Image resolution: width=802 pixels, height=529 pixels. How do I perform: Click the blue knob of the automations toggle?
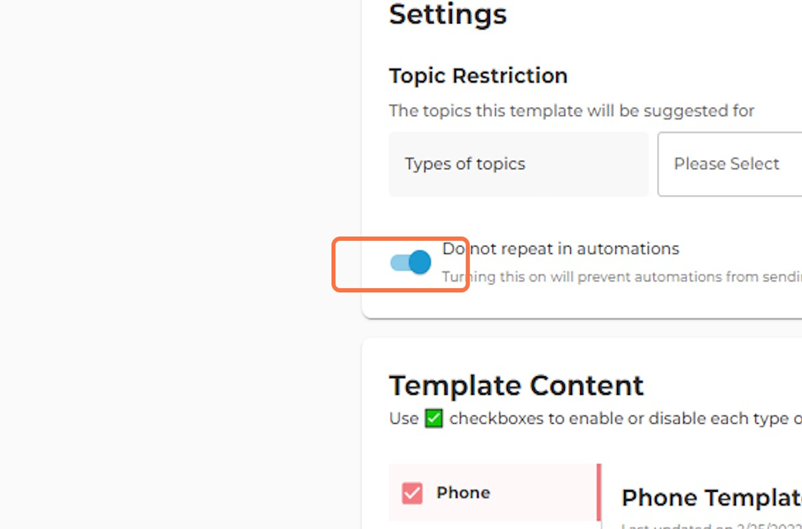click(x=420, y=262)
